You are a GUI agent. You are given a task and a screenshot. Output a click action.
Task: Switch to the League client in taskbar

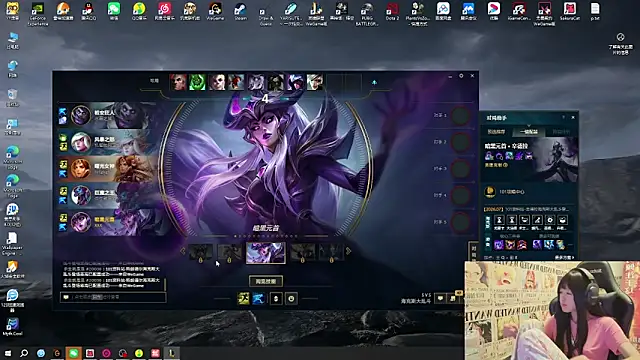click(172, 353)
